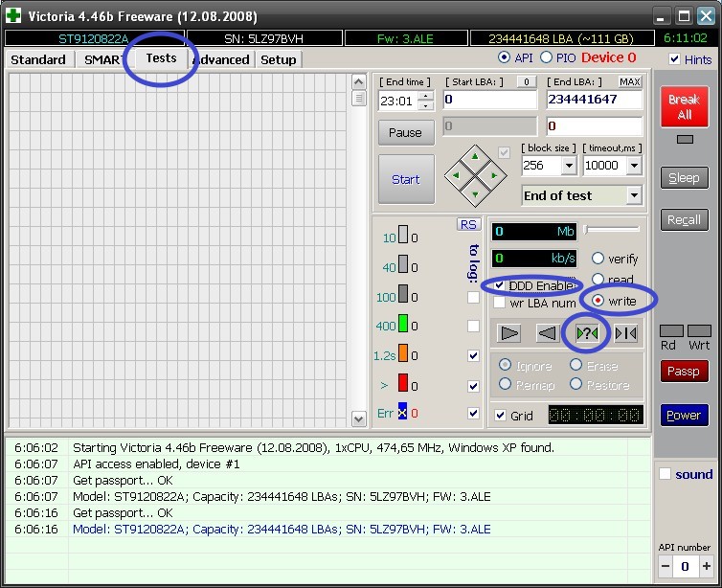This screenshot has height=588, width=722.
Task: Click the random seek scan icon
Action: [x=586, y=333]
